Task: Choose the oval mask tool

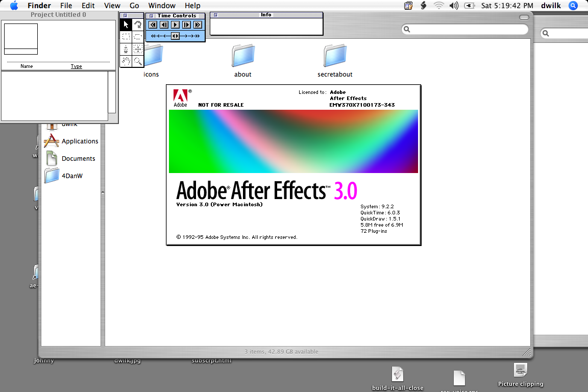Action: coord(138,37)
